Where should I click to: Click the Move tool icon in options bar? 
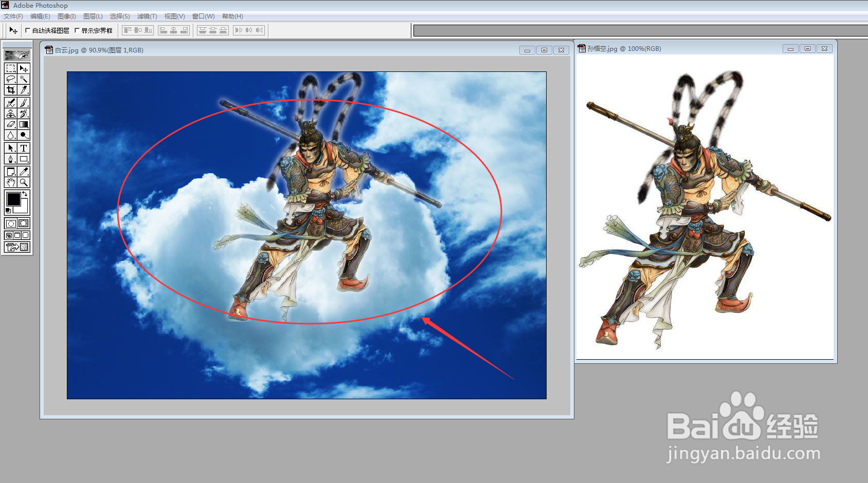tap(13, 30)
